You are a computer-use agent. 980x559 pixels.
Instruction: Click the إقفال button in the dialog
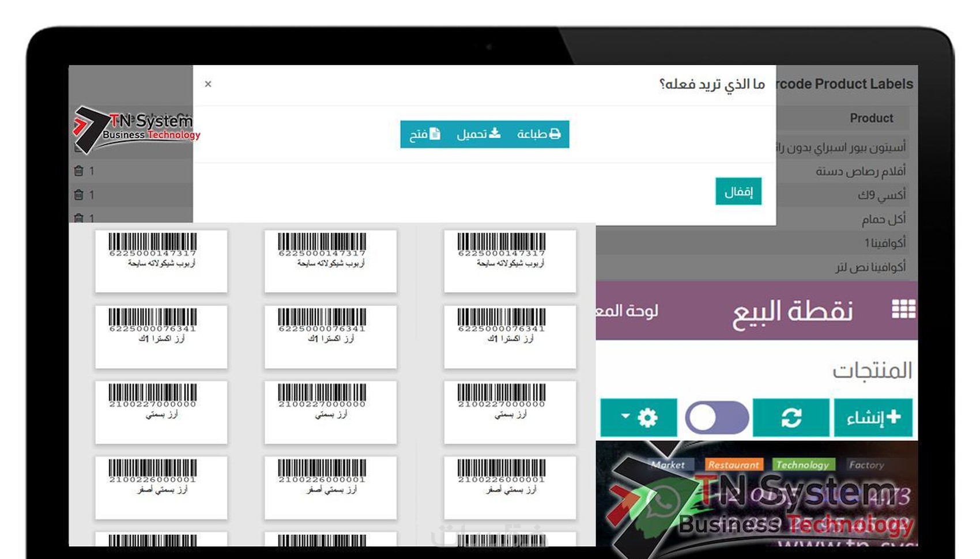[x=738, y=191]
